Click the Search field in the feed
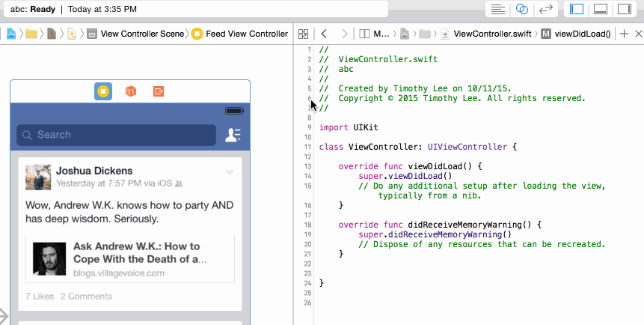Screen dimensions: 644x325 [x=116, y=135]
